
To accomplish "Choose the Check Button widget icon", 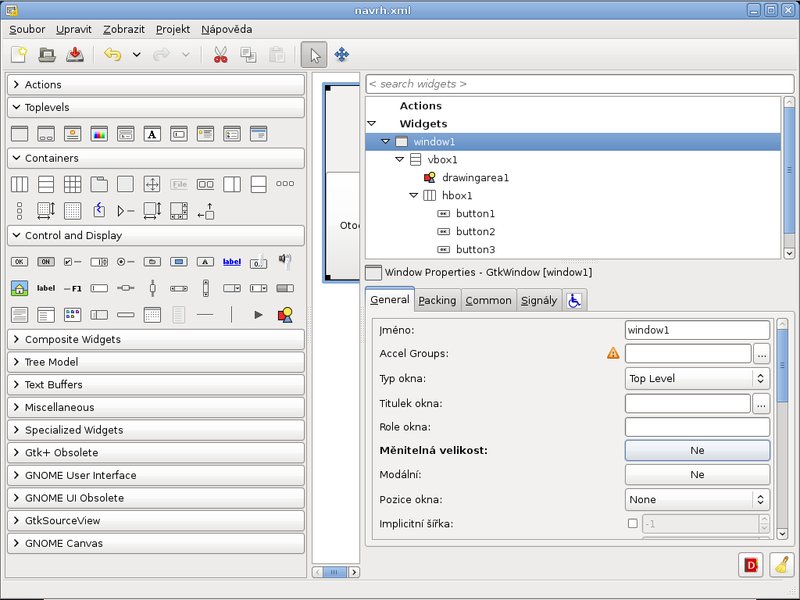I will [72, 262].
